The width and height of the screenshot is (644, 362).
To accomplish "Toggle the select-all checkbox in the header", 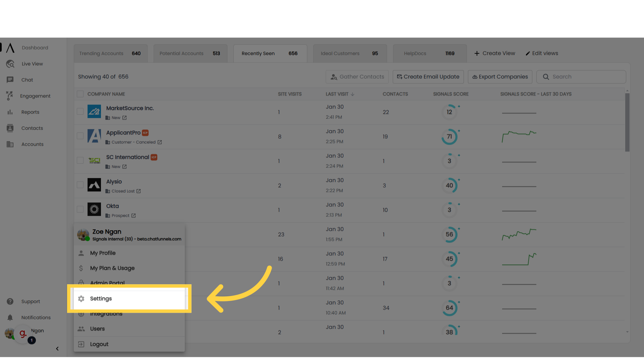I will coord(80,94).
